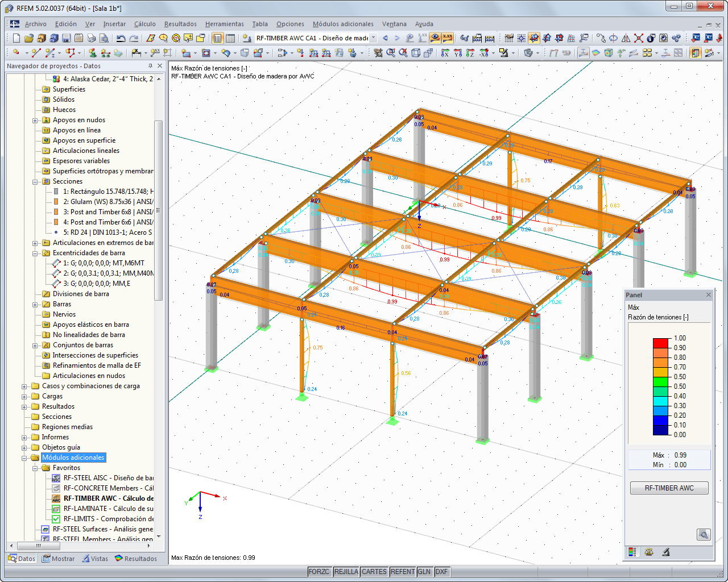
Task: Select view in X direction icon
Action: 445,53
